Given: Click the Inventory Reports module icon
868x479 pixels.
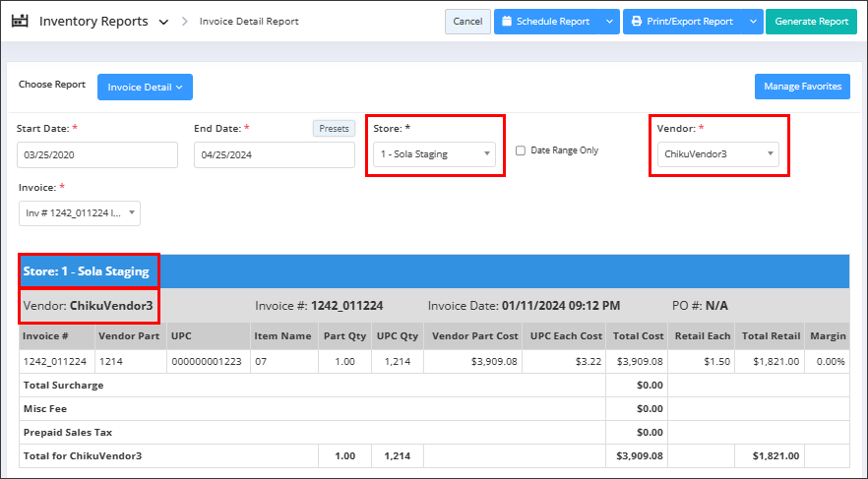Looking at the screenshot, I should 20,21.
